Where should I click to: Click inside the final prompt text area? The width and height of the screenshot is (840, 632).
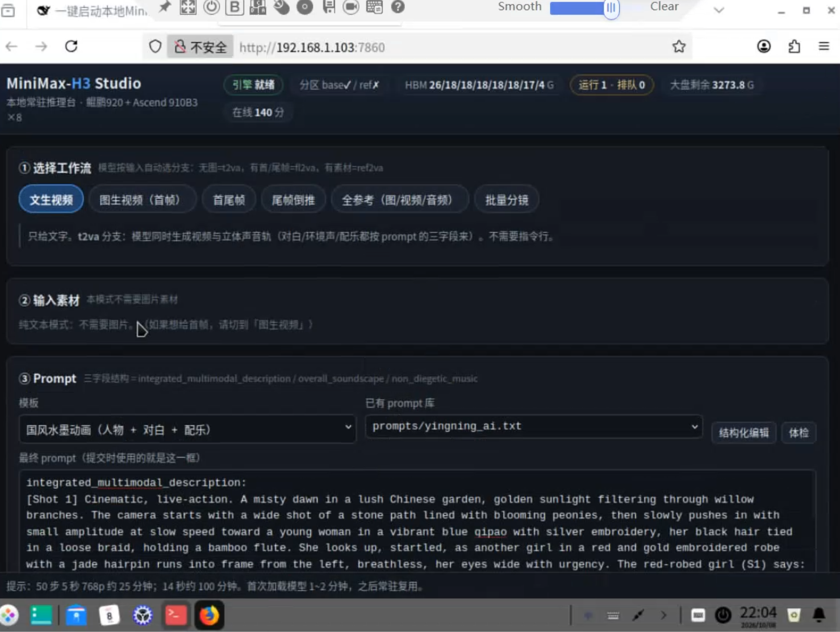417,520
